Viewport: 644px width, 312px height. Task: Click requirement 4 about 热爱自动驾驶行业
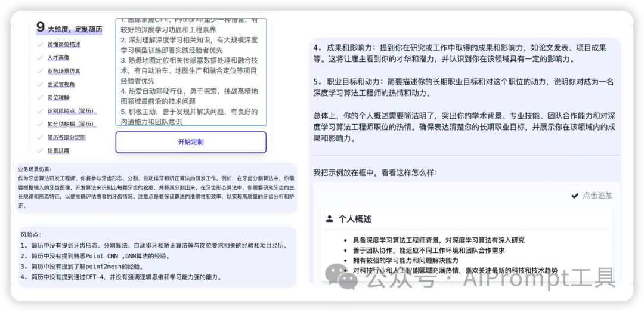(x=190, y=96)
